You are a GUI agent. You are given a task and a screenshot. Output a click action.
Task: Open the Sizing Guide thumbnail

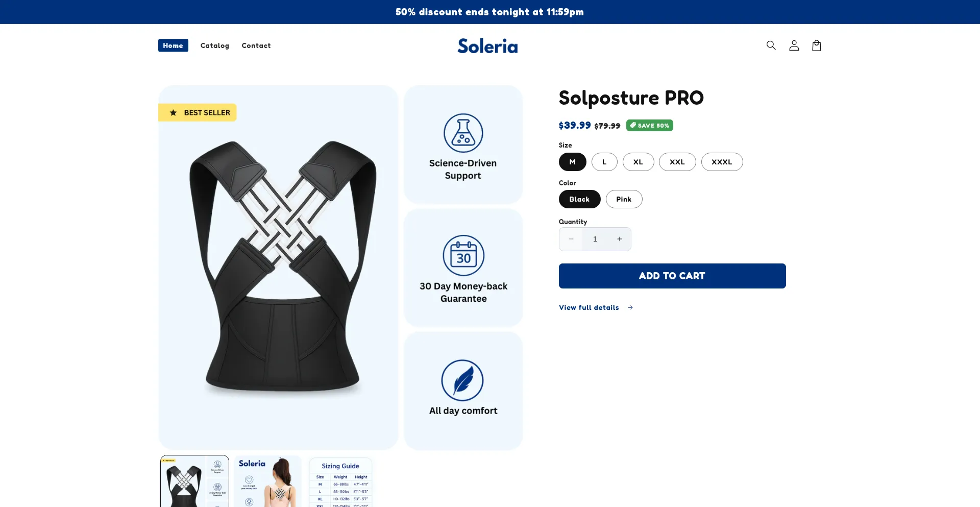point(340,482)
